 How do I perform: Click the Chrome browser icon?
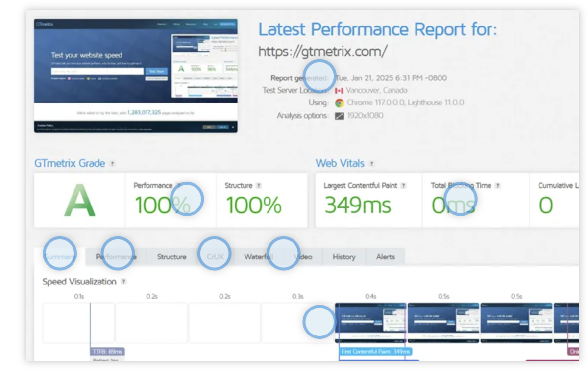click(x=339, y=103)
